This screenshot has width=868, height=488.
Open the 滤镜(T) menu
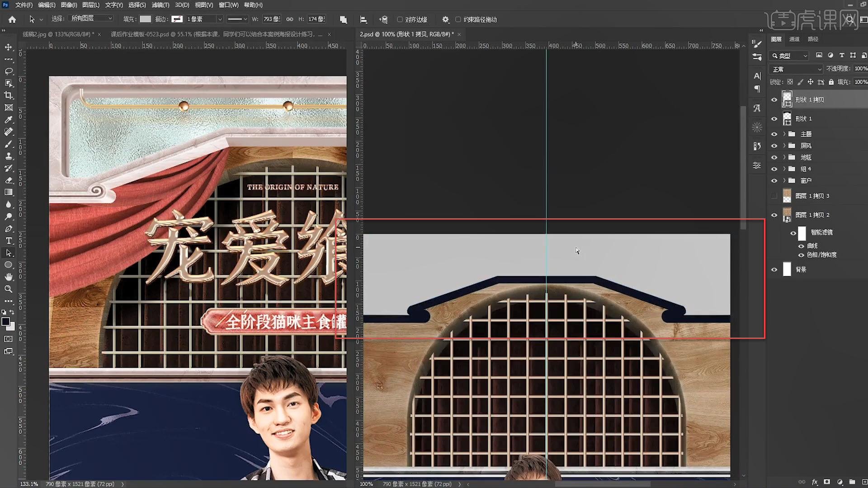point(160,5)
